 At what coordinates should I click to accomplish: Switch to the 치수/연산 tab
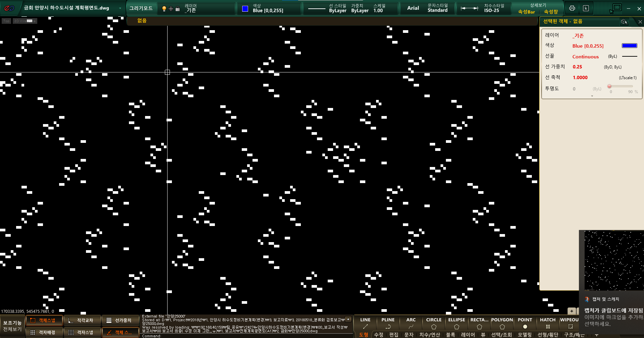click(x=430, y=335)
